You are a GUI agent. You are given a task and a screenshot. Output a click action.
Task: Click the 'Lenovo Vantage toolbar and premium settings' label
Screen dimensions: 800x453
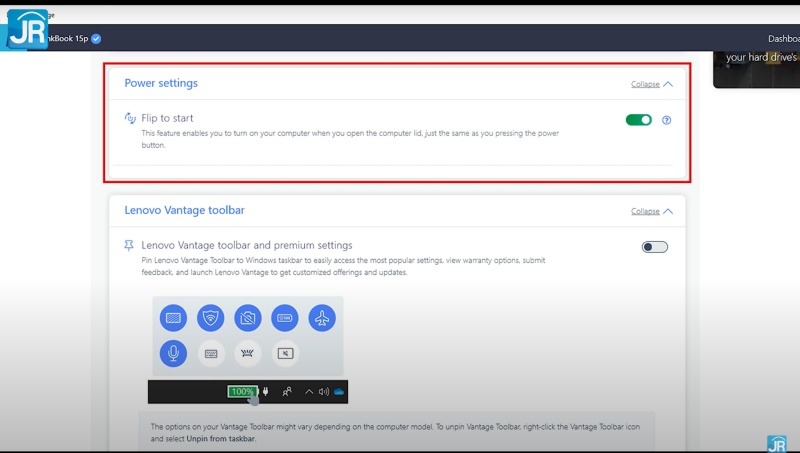[x=247, y=245]
